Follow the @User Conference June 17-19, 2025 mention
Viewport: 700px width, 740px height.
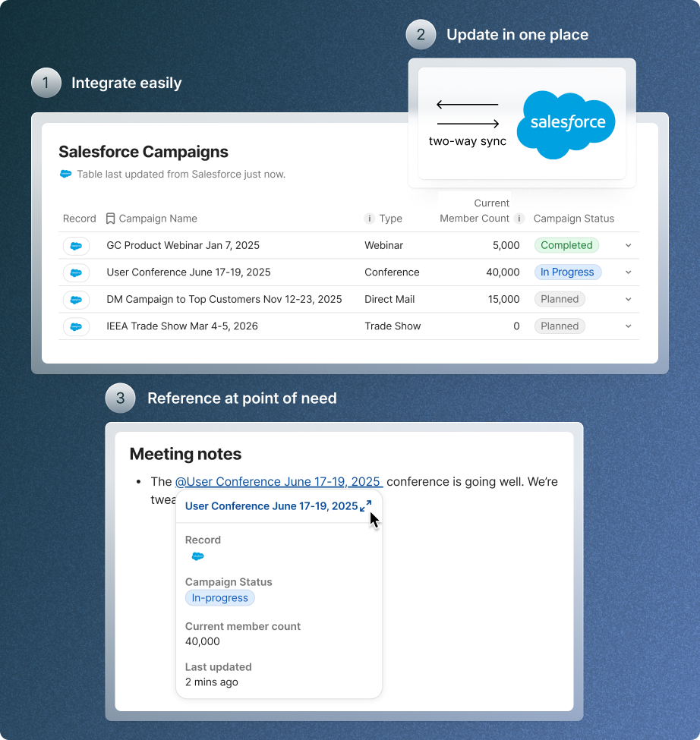[279, 481]
